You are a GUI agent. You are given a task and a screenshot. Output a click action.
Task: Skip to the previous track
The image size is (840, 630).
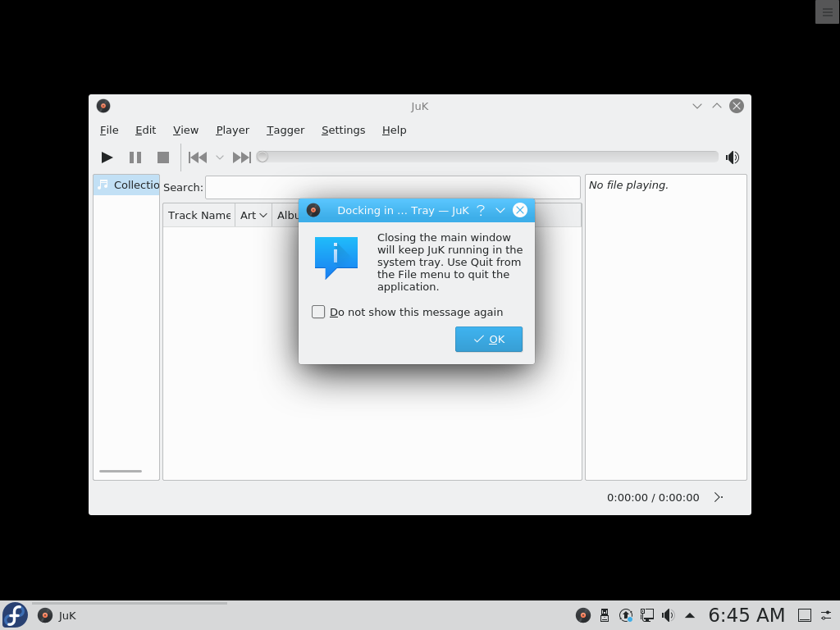point(198,157)
